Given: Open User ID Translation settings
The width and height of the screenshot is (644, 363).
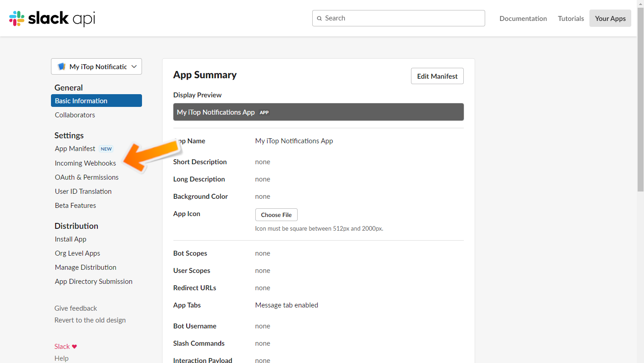Looking at the screenshot, I should pyautogui.click(x=83, y=191).
